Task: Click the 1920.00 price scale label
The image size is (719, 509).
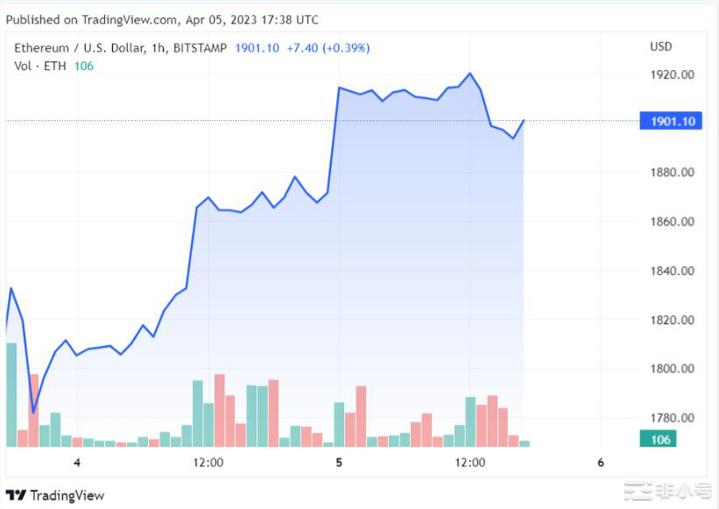Action: (x=673, y=75)
